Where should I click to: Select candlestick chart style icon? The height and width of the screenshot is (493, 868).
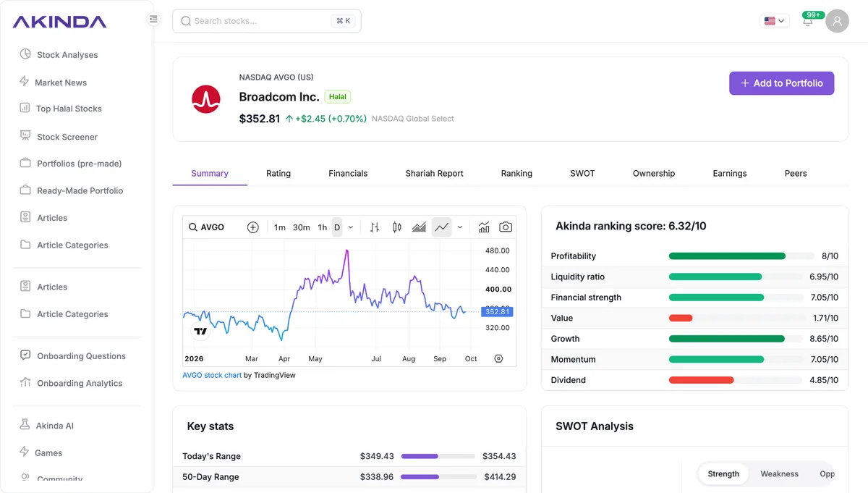coord(396,227)
